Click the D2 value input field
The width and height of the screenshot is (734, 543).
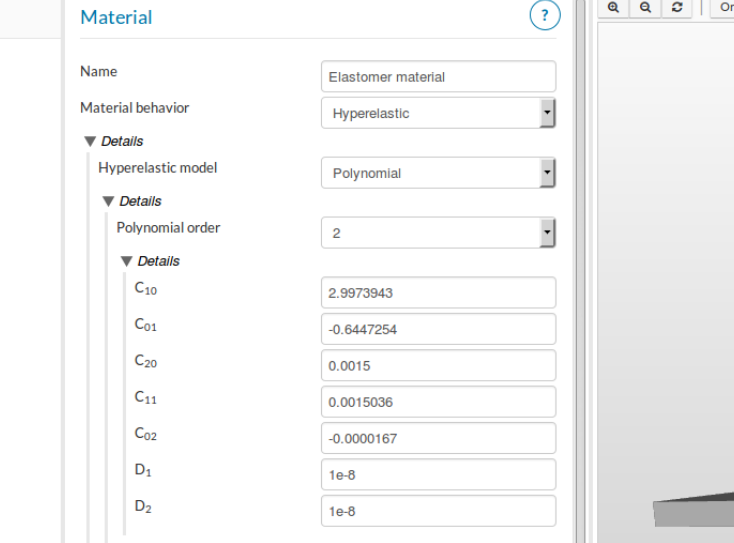438,510
